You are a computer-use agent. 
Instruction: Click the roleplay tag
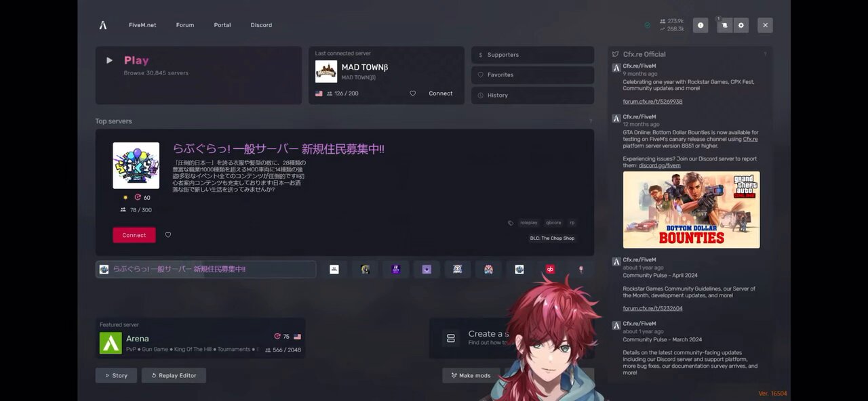pyautogui.click(x=529, y=223)
